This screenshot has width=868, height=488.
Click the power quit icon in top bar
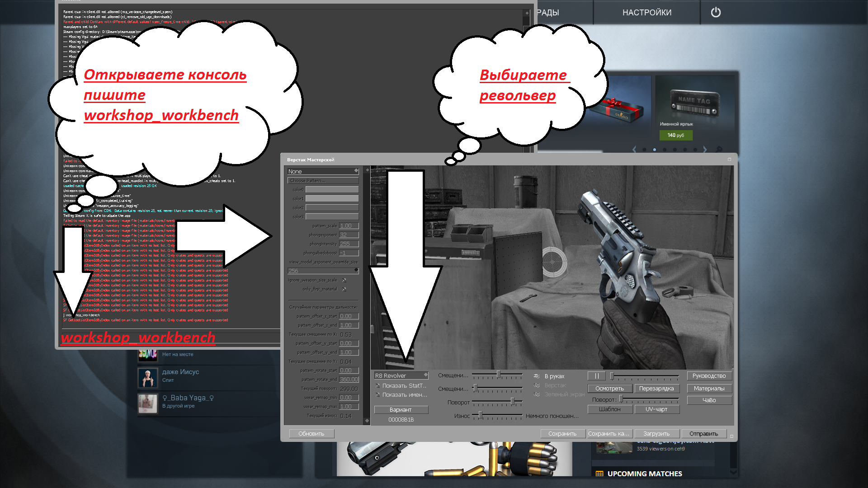click(716, 12)
